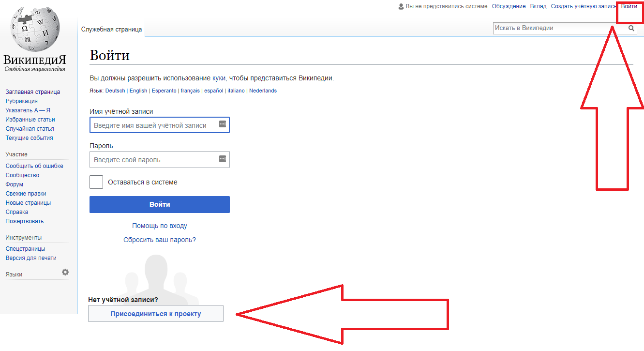Viewport: 644px width, 351px height.
Task: Switch language to English
Action: coord(138,91)
